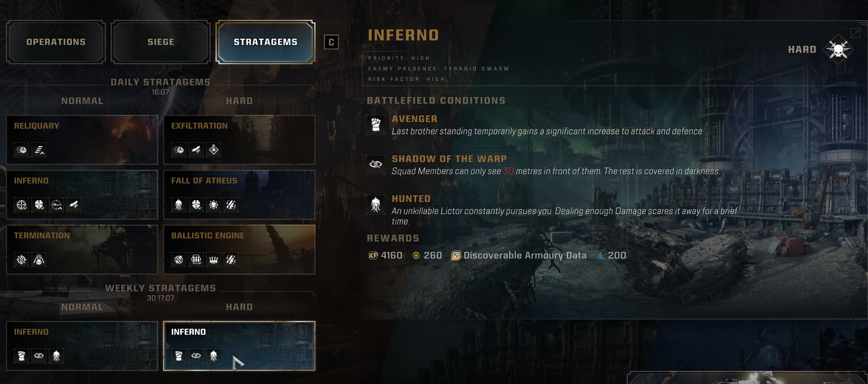
Task: Click the Hard difficulty skull emblem
Action: tap(838, 49)
